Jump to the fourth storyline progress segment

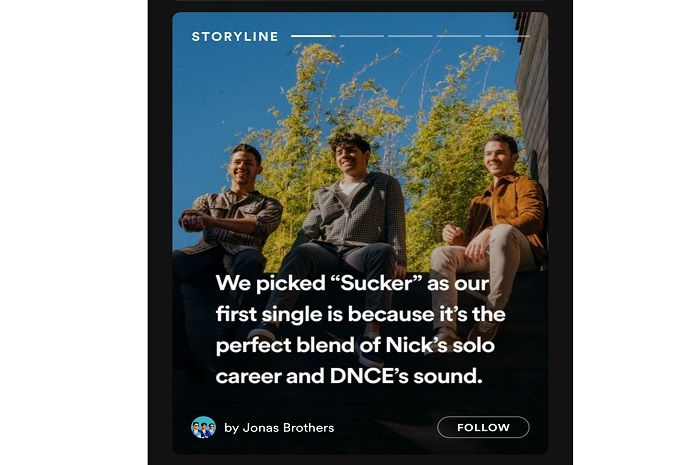tap(459, 36)
